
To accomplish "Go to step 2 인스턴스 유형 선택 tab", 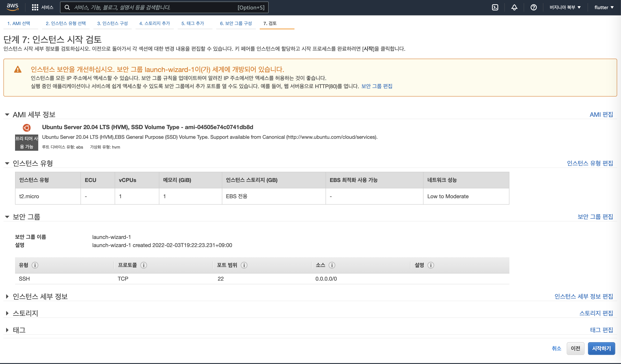I will pyautogui.click(x=65, y=23).
